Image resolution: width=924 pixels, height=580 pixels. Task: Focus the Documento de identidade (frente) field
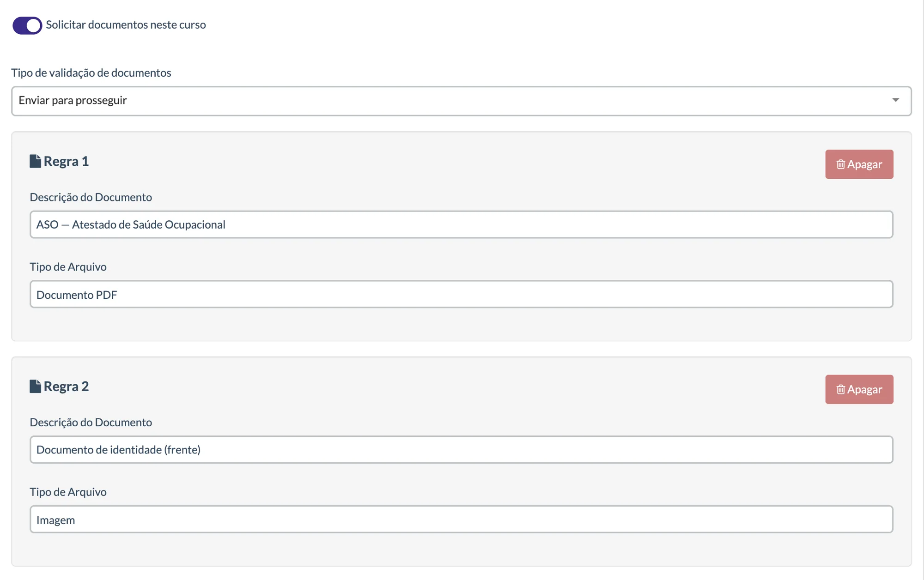point(461,449)
